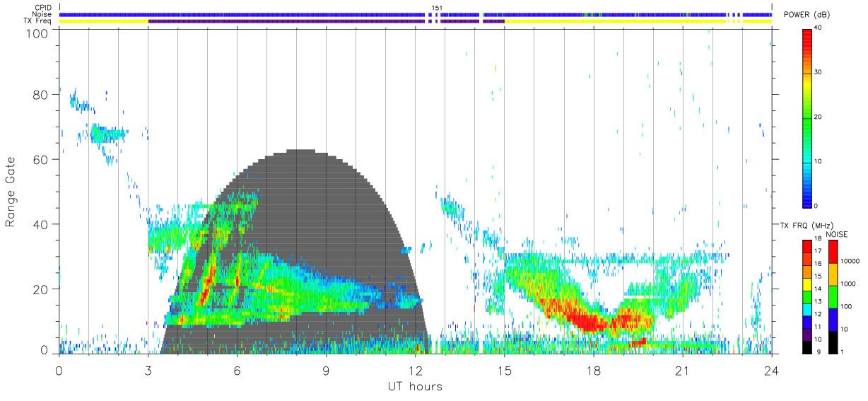Click the 1 label on the noise scale
This screenshot has height=401, width=868.
(843, 351)
